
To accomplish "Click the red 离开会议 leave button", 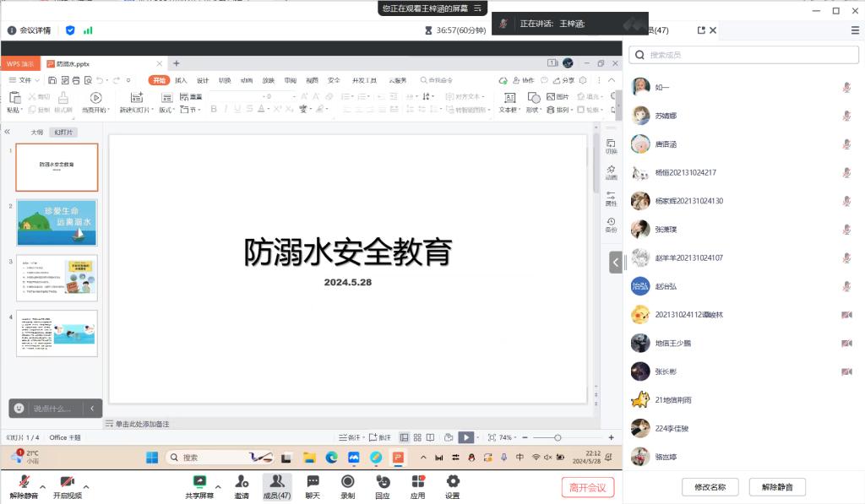I will [588, 487].
